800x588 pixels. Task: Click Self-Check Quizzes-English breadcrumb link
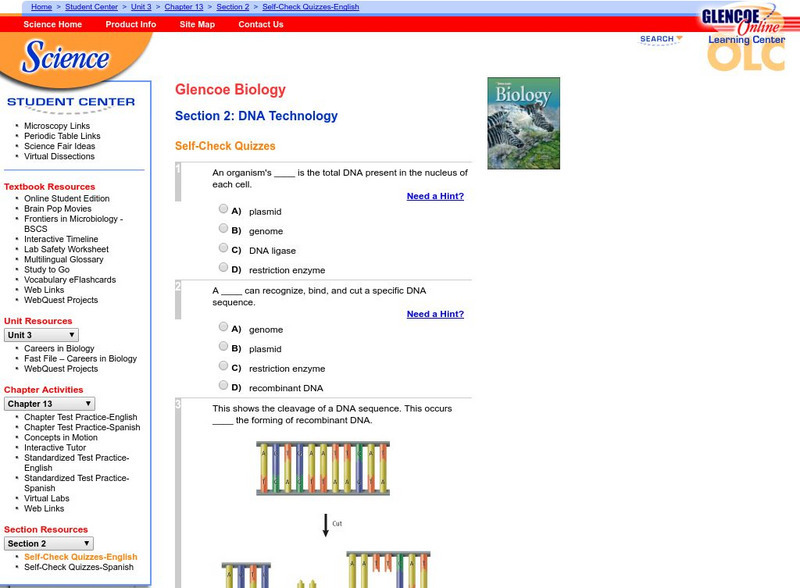(x=311, y=7)
